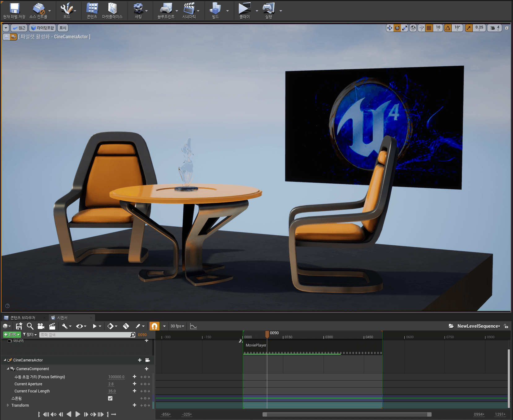513x420 pixels.
Task: Add track to CameraComponent
Action: coord(147,369)
